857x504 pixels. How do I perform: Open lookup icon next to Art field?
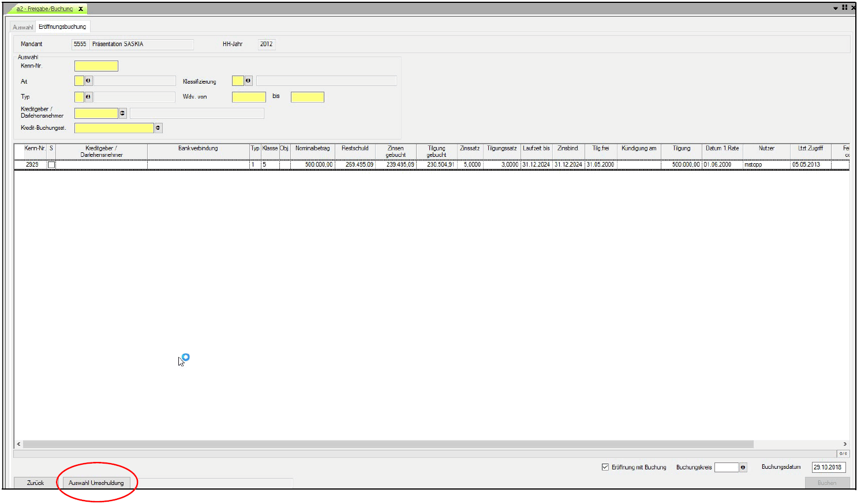point(88,81)
